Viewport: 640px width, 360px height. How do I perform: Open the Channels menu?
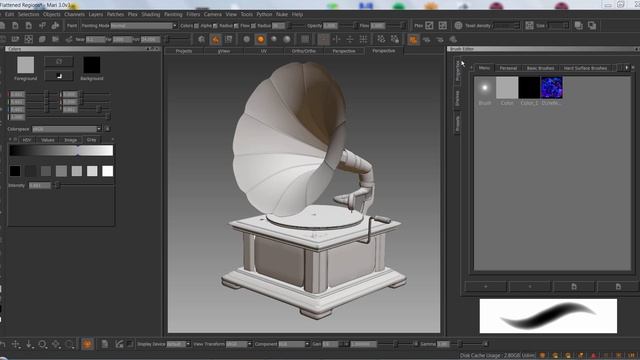[x=74, y=14]
